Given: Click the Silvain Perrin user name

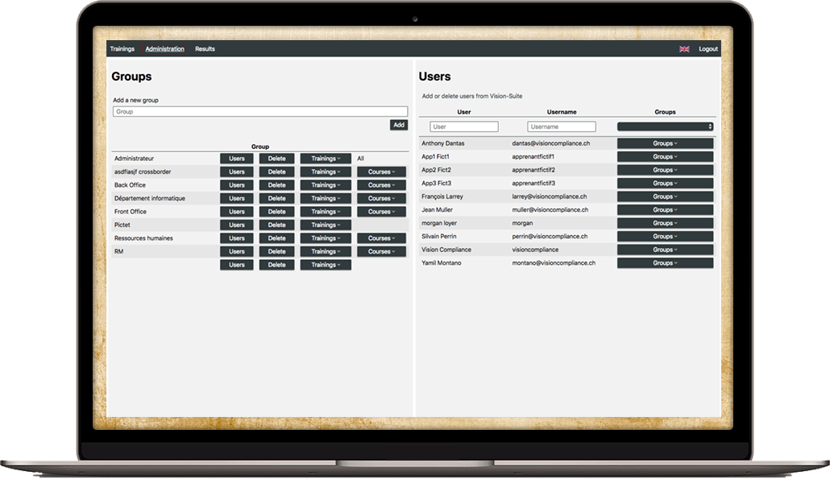Looking at the screenshot, I should [438, 237].
